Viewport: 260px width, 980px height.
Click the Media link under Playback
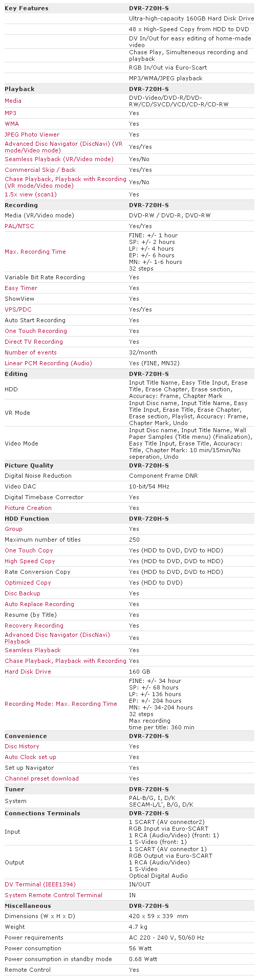(x=13, y=101)
